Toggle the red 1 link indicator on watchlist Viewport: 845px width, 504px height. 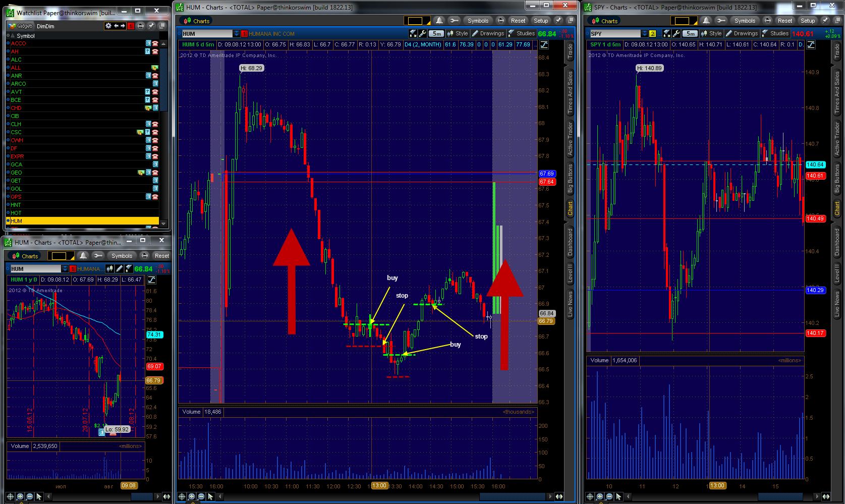131,26
